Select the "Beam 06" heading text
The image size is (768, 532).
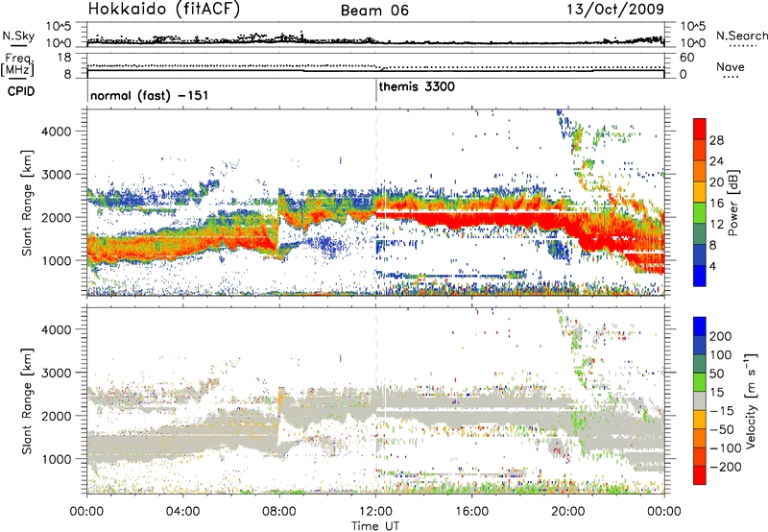[x=374, y=11]
